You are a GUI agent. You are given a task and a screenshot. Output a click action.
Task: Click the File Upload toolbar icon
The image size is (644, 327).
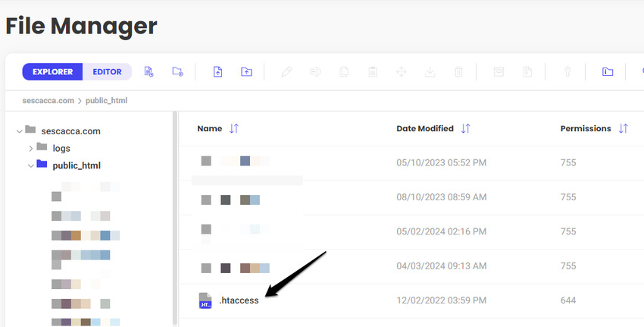point(217,72)
